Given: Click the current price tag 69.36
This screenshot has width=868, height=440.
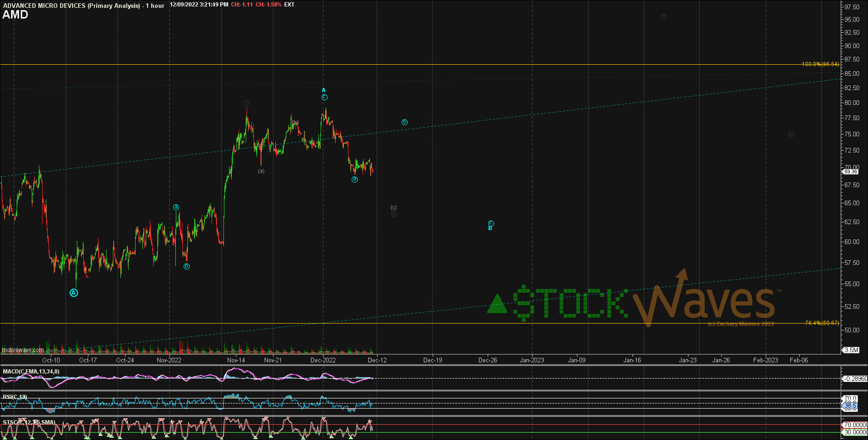Looking at the screenshot, I should point(850,171).
